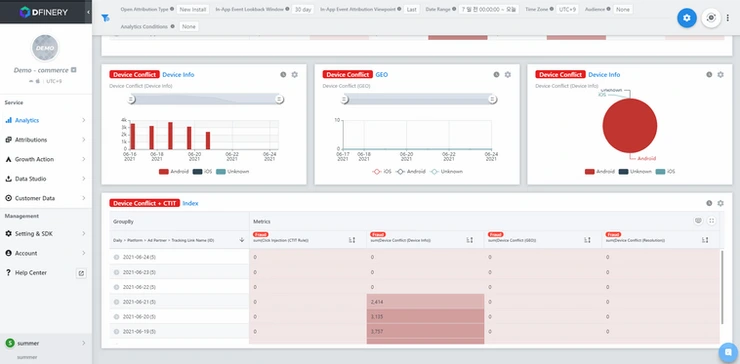Expand the 2021-06-19 (5) row
The height and width of the screenshot is (364, 740).
point(116,331)
